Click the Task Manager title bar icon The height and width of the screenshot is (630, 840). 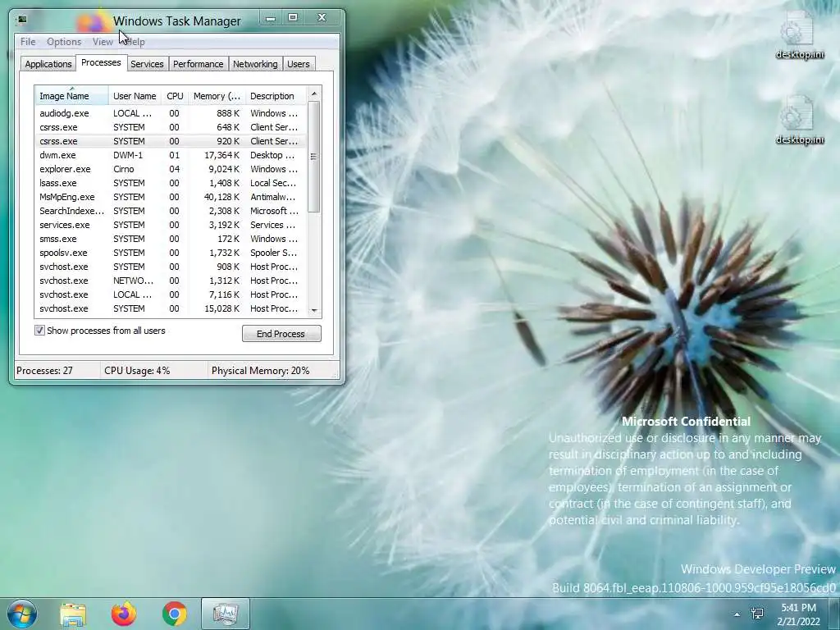pyautogui.click(x=22, y=21)
